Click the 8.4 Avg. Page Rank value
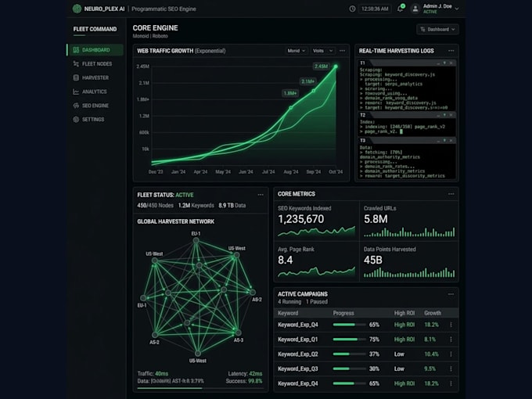Image resolution: width=532 pixels, height=399 pixels. (x=286, y=261)
